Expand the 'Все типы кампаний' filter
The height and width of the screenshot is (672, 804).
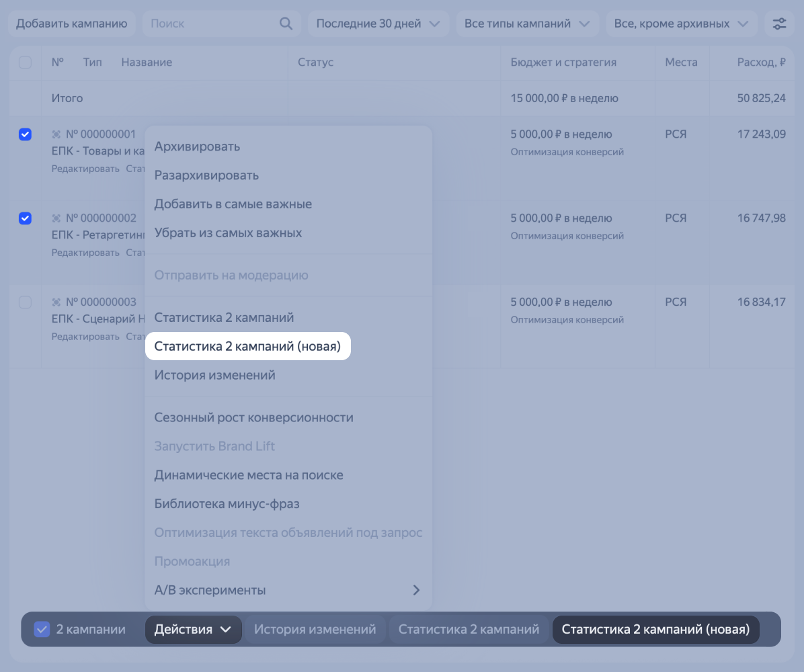point(527,24)
